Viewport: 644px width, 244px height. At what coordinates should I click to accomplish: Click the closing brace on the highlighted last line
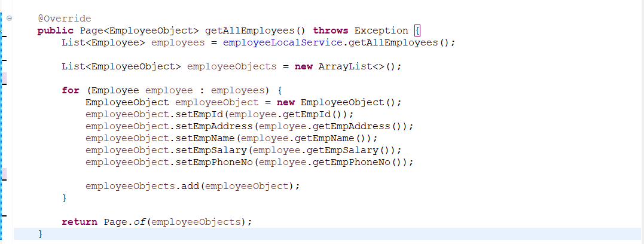tap(40, 234)
